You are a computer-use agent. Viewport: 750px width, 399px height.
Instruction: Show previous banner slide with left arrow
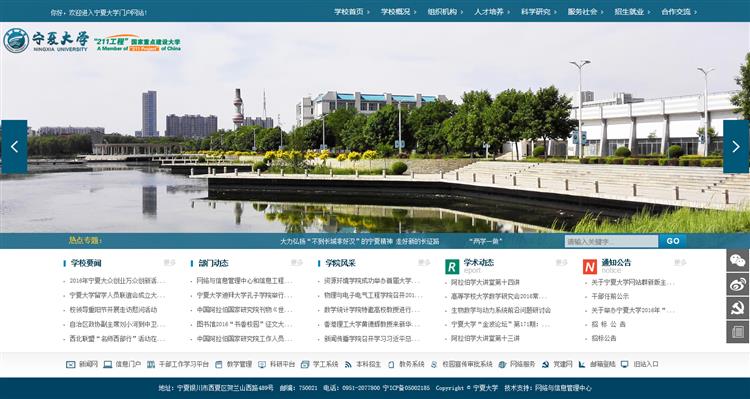point(14,146)
